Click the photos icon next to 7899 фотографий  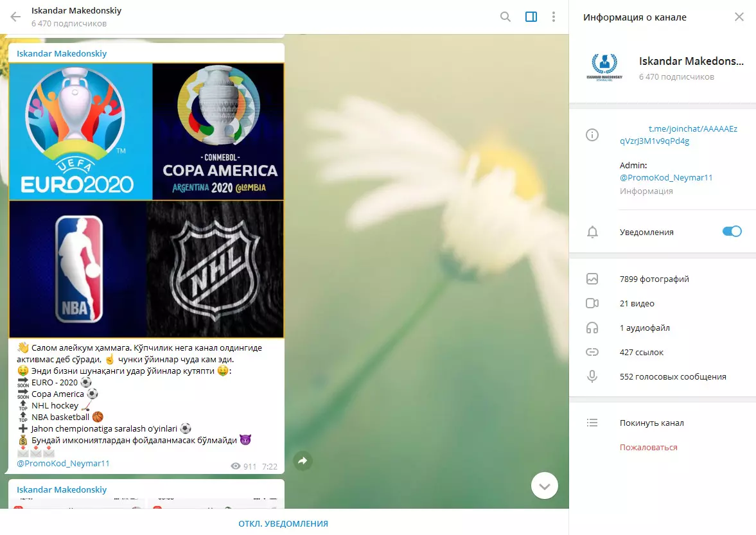(592, 279)
